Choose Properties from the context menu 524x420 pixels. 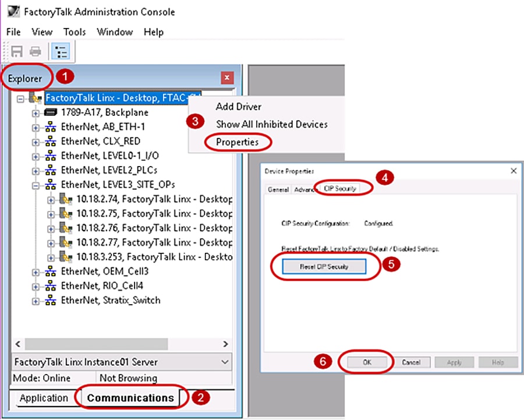pyautogui.click(x=238, y=142)
